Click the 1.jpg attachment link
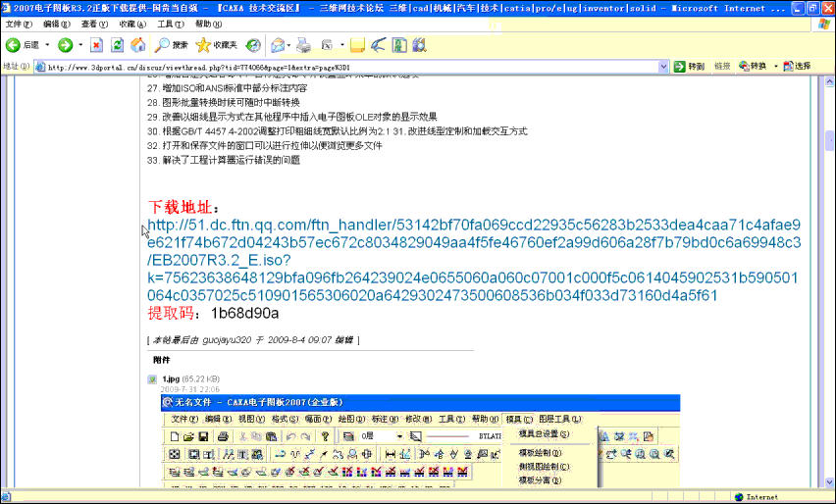Screen dimensions: 836x504 (x=171, y=379)
